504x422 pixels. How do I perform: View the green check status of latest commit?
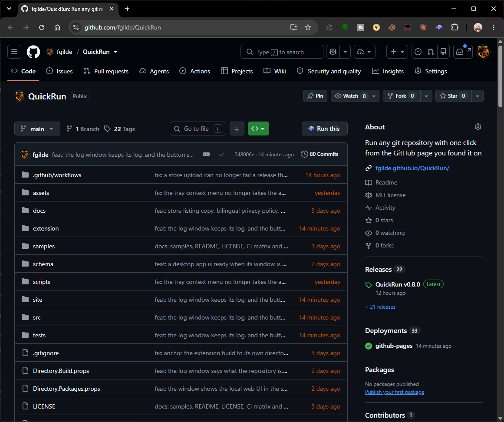[222, 154]
